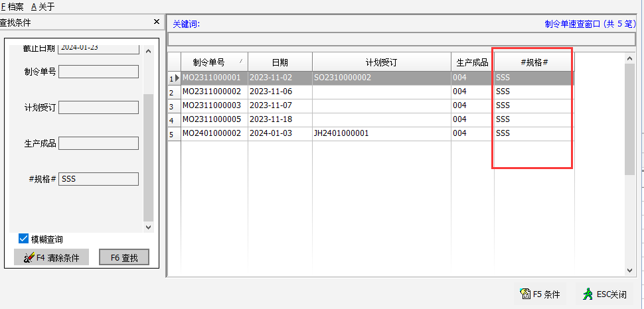Sort by 日期 column header
644x309 pixels.
[x=280, y=62]
